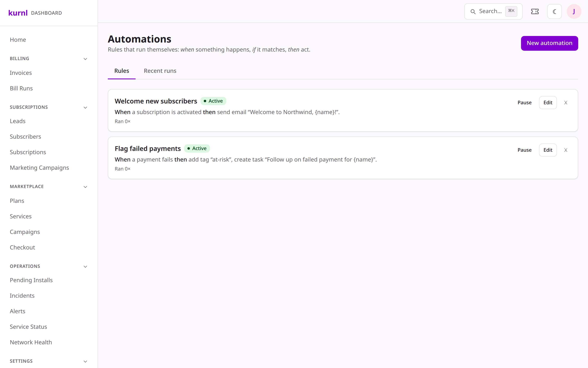588x368 pixels.
Task: Collapse the Billing section chevron
Action: pos(85,59)
